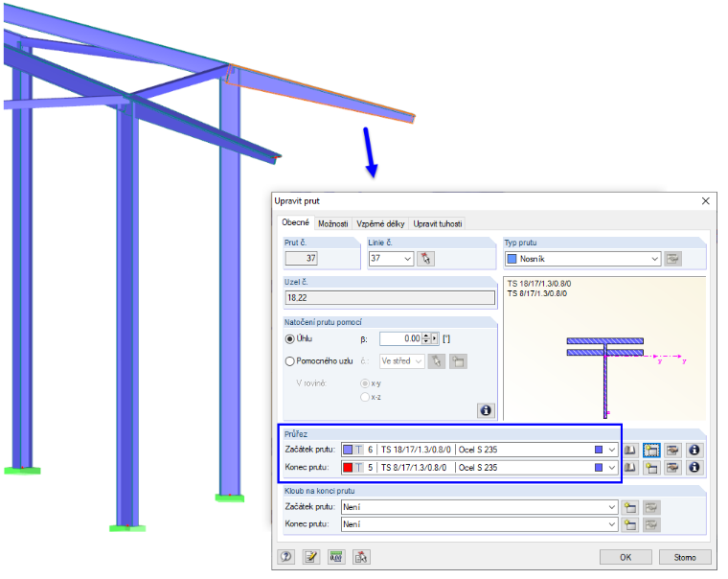Show info button in Natočení prutu panel
The image size is (728, 579).
(486, 410)
